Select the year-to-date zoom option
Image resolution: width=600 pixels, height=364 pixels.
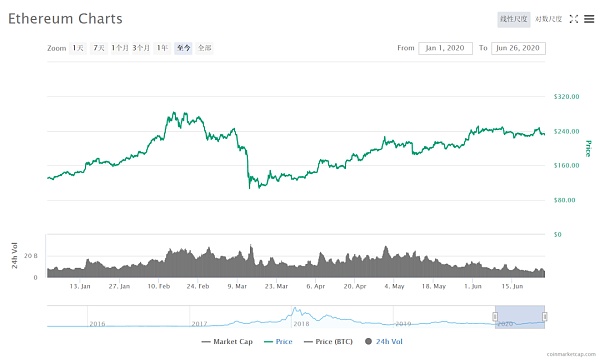click(x=183, y=48)
